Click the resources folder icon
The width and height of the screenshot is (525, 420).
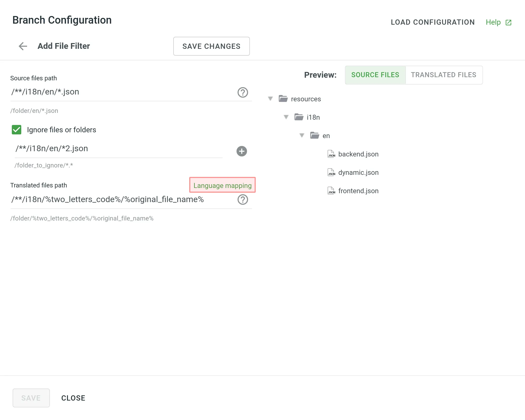click(283, 99)
